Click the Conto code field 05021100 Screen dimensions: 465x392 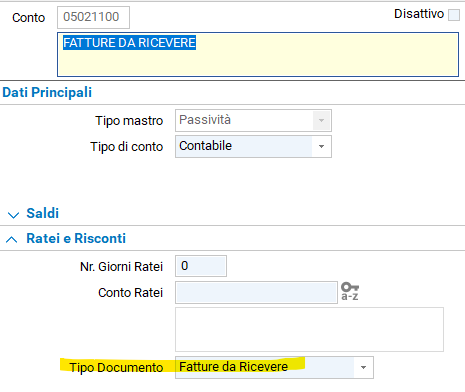tap(93, 17)
